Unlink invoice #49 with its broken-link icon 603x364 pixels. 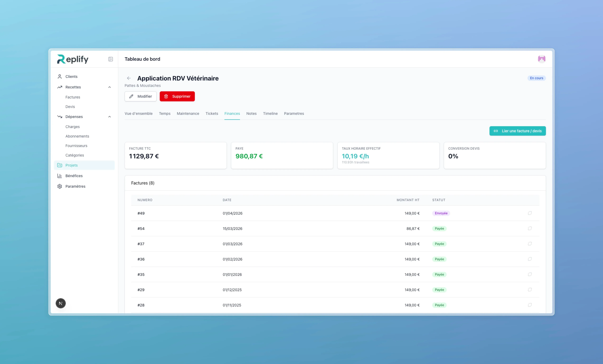[x=530, y=213]
